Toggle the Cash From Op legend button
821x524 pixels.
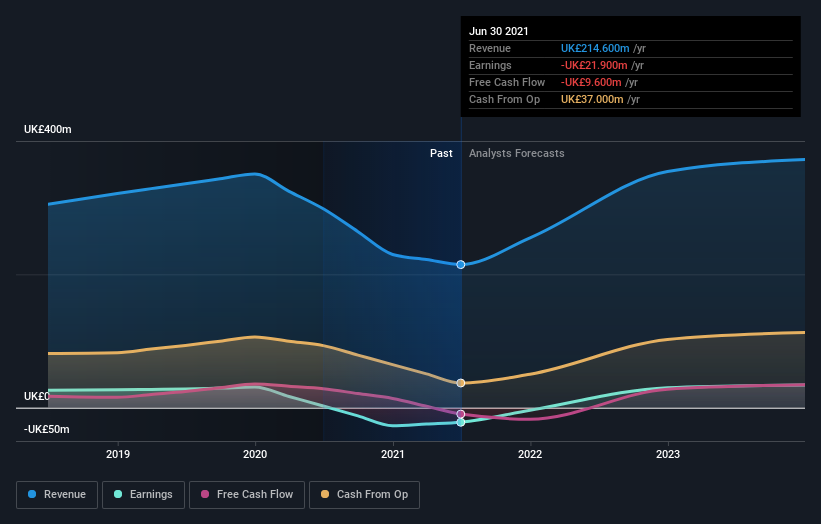tap(364, 495)
